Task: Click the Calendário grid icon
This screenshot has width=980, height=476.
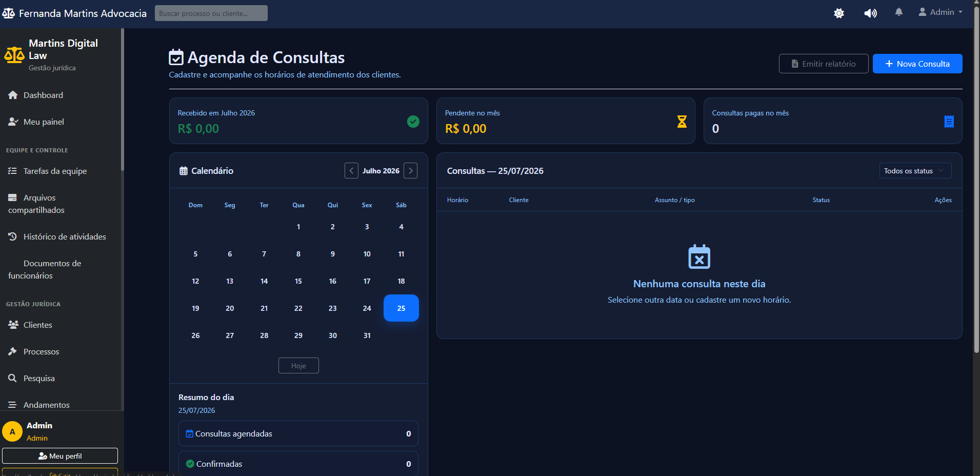Action: click(183, 171)
